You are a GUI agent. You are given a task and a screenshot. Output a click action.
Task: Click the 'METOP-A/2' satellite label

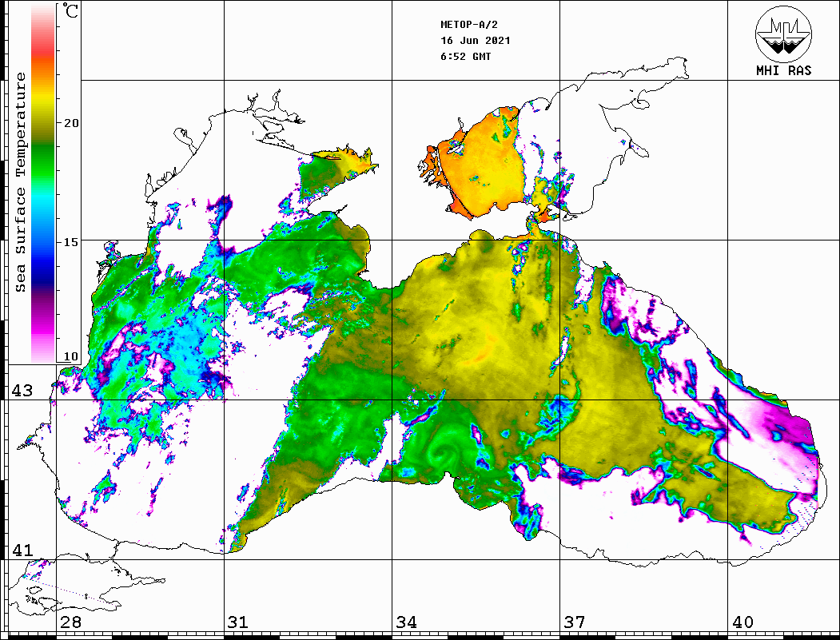tap(468, 25)
